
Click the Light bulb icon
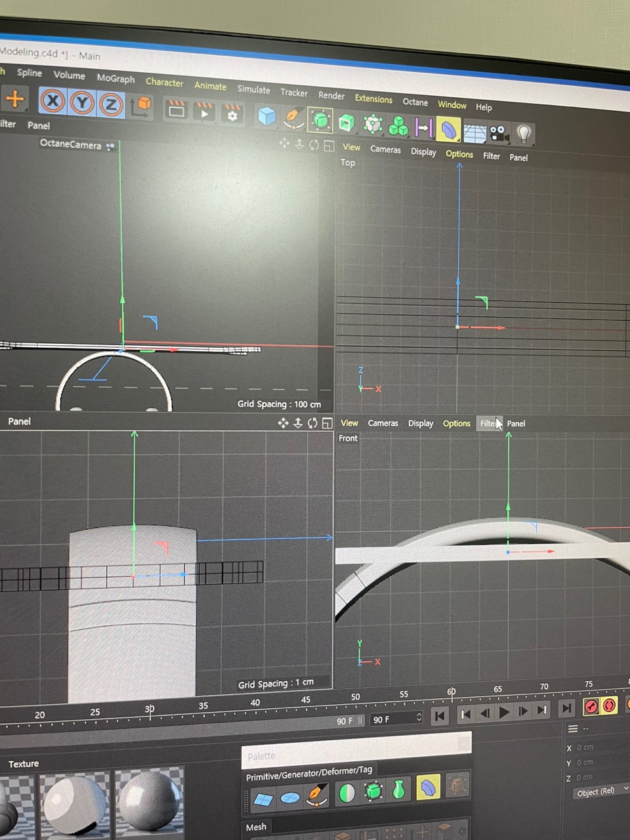(523, 135)
